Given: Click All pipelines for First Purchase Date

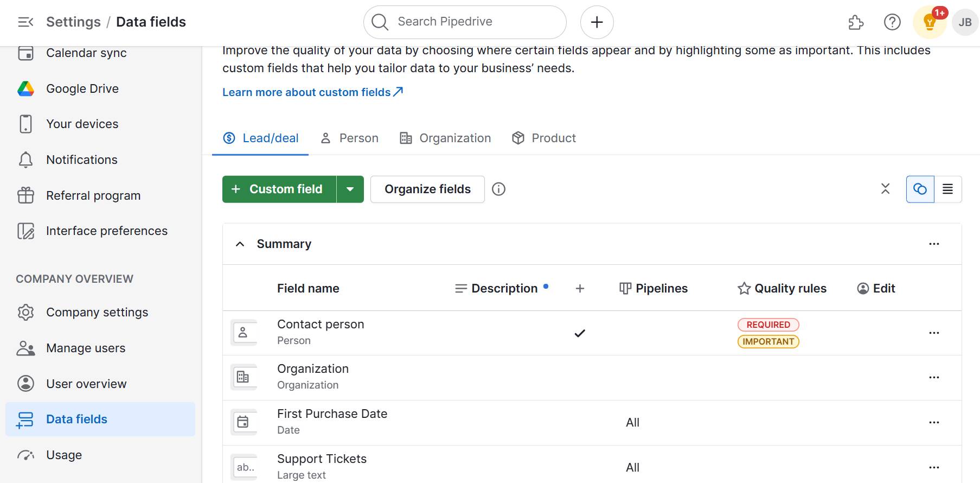Looking at the screenshot, I should pyautogui.click(x=632, y=422).
